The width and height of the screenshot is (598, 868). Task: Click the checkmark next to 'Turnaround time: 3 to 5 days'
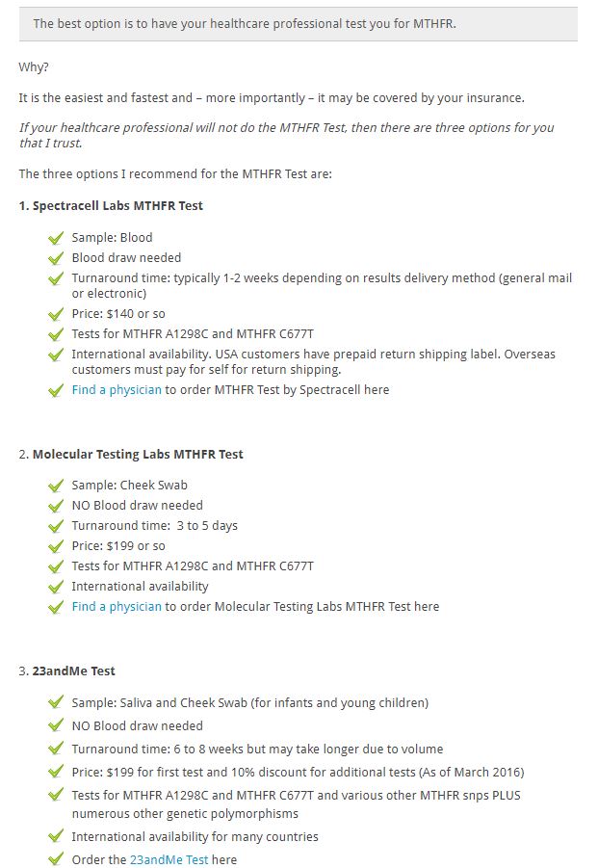click(x=55, y=526)
